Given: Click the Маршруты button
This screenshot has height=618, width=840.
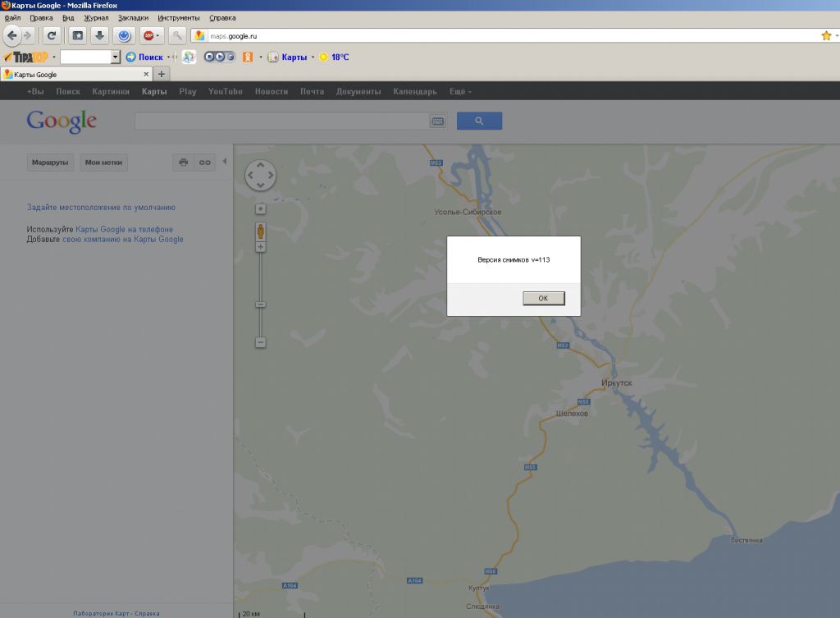Looking at the screenshot, I should pos(51,163).
